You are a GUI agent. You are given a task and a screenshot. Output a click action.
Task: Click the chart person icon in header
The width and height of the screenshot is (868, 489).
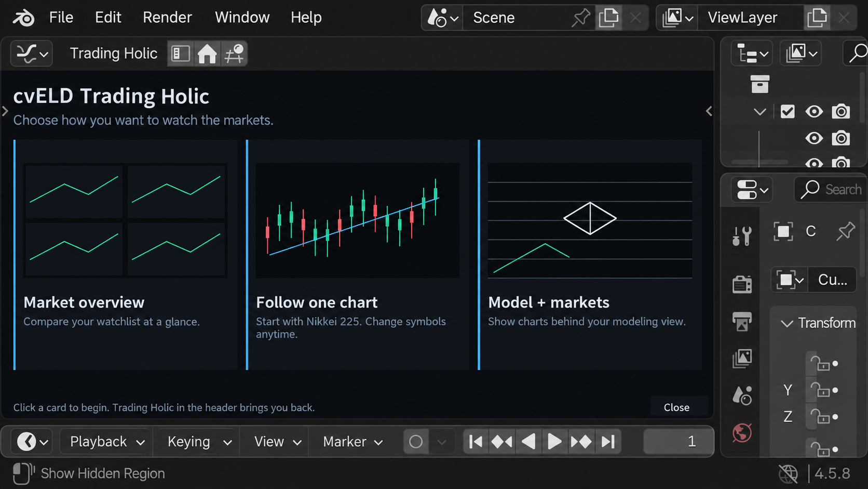click(x=234, y=54)
